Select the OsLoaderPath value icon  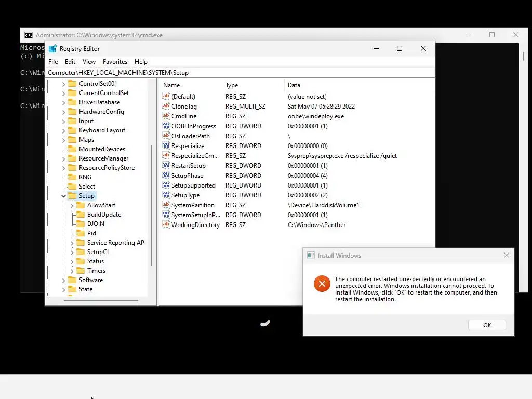pos(166,136)
